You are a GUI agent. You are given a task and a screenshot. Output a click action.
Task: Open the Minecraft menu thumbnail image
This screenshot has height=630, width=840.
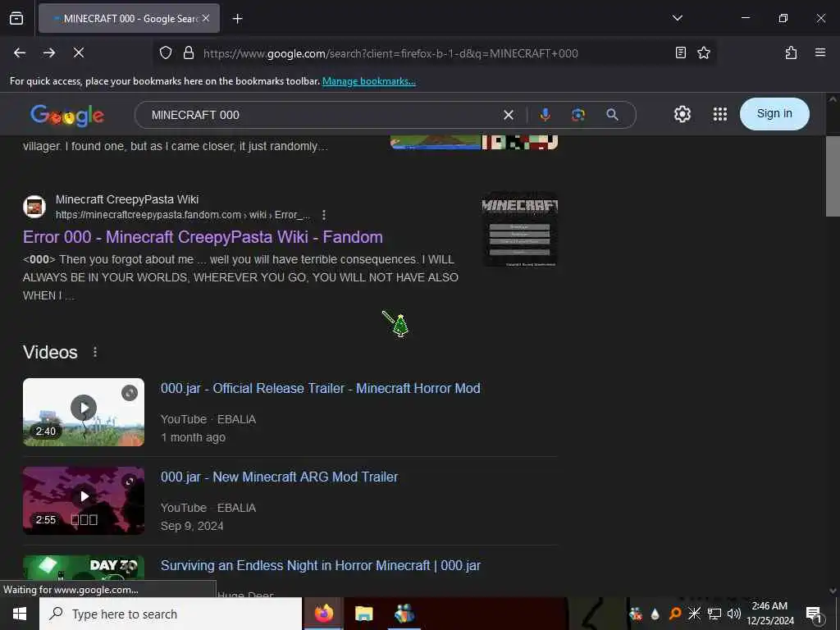tap(519, 229)
